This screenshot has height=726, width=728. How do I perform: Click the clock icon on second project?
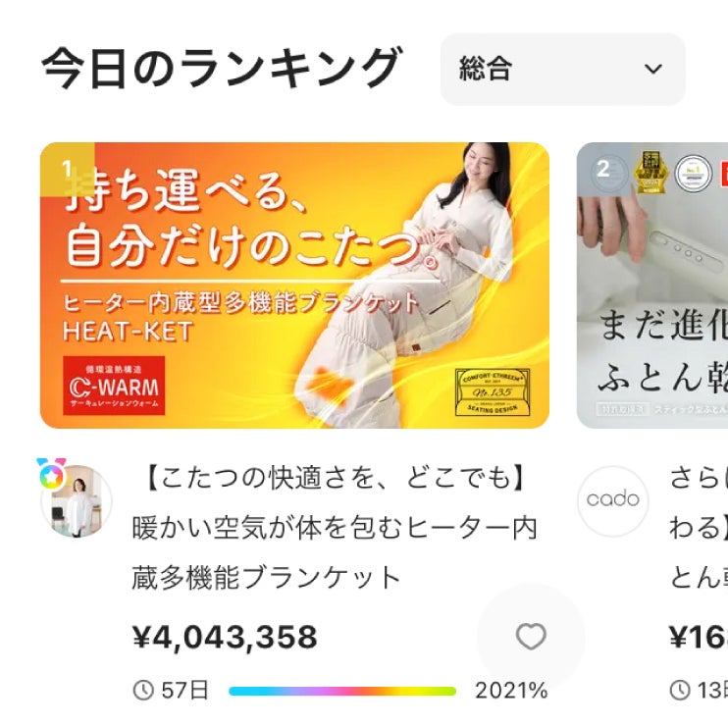click(x=680, y=691)
